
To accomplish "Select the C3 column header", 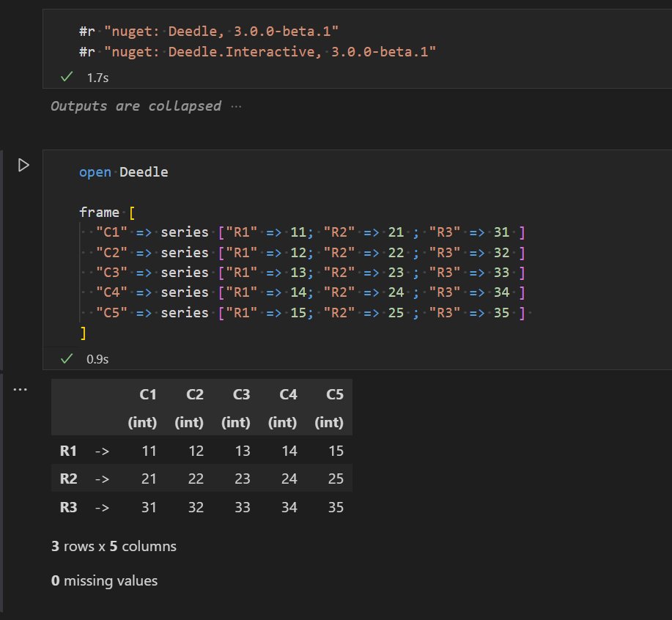I will tap(241, 394).
